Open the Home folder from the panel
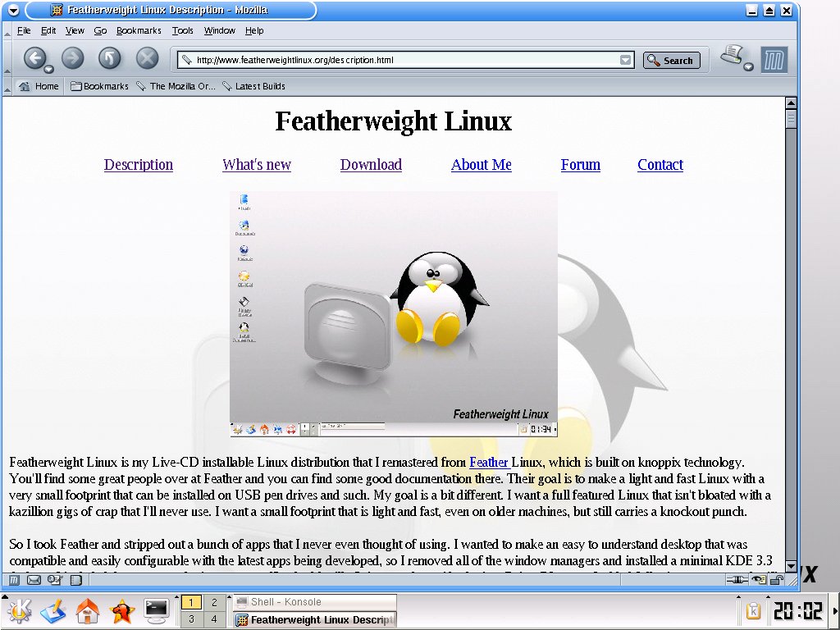The image size is (840, 630). pos(87,611)
